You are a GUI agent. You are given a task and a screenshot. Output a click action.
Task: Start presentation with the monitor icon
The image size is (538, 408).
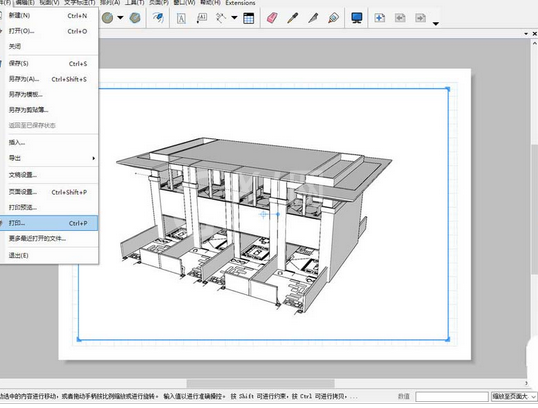(357, 18)
